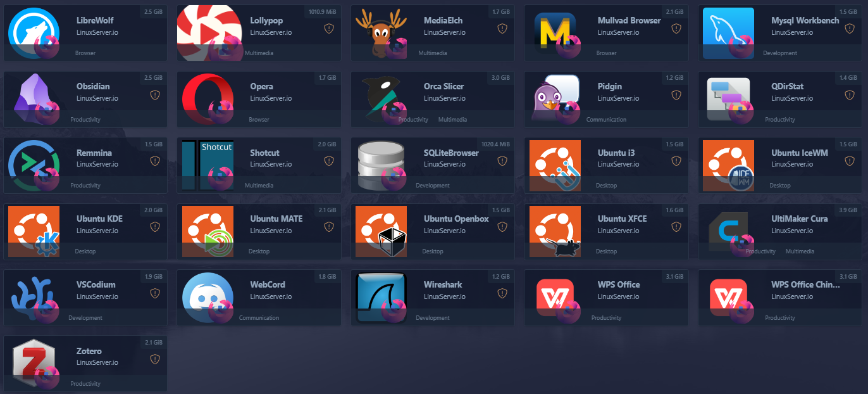Screen dimensions: 868x394
Task: Click the warning shield on Lollypop card
Action: click(328, 29)
